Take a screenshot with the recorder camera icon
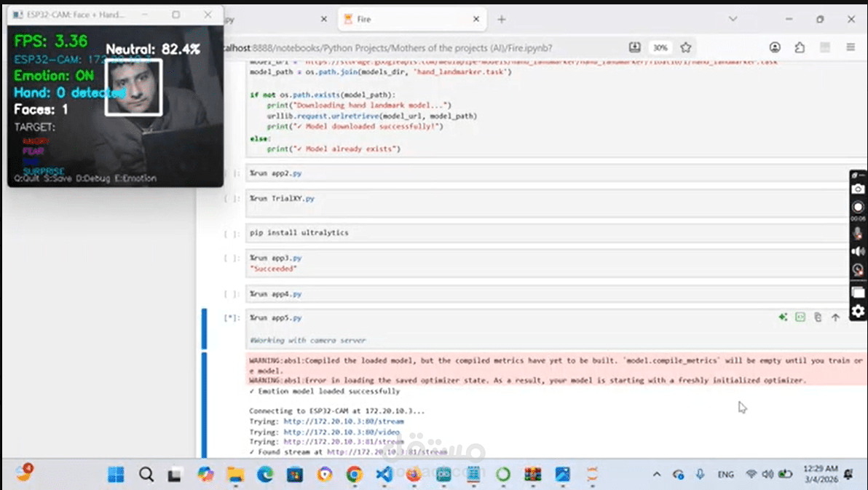Screen dimensions: 868x490 pos(858,189)
